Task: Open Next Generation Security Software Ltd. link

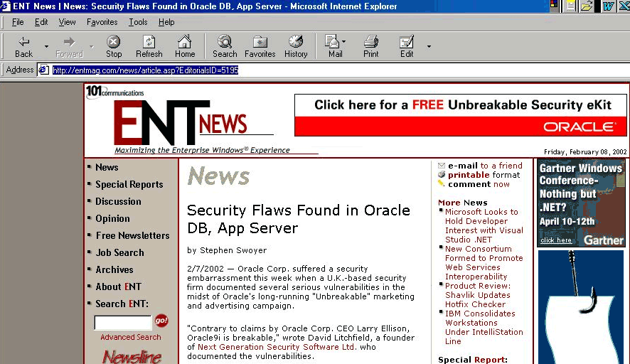Action: [x=277, y=347]
